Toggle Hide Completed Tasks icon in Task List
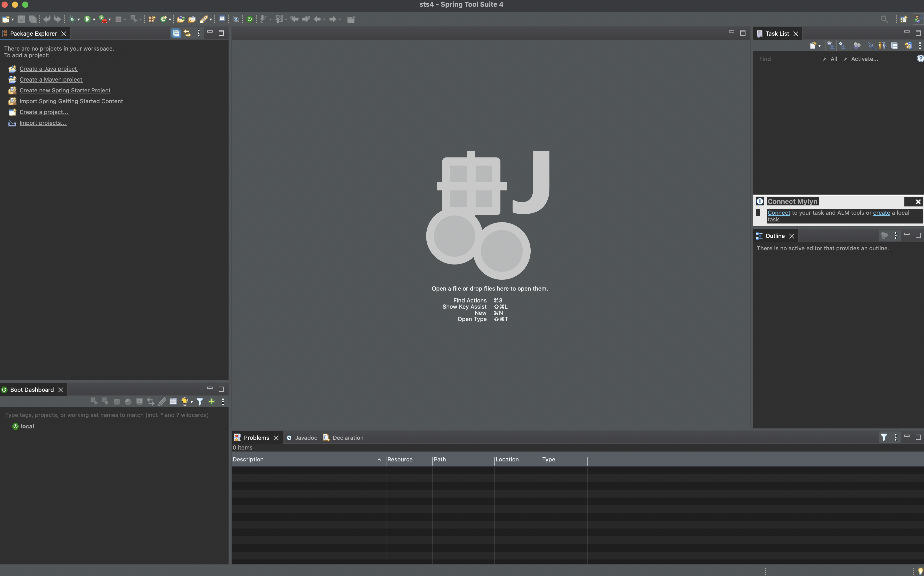Viewport: 924px width, 576px height. (x=871, y=46)
